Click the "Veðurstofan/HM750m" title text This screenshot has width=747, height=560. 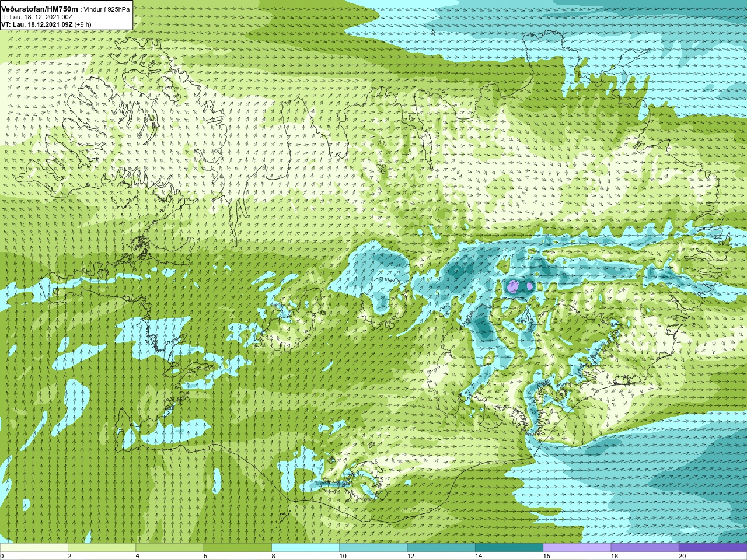pyautogui.click(x=40, y=8)
